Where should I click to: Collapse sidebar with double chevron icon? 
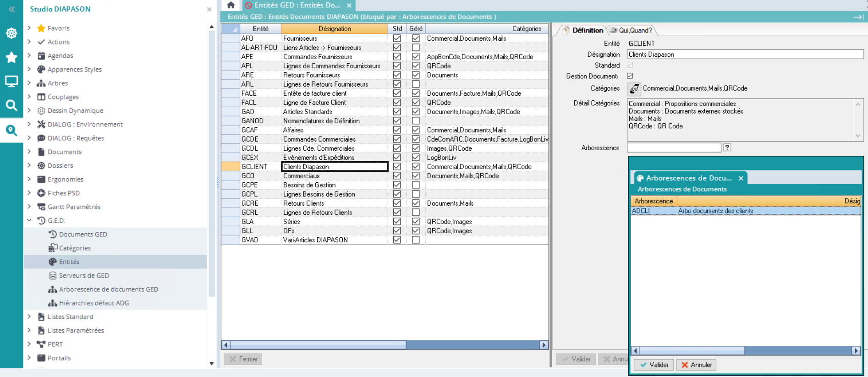[x=12, y=9]
